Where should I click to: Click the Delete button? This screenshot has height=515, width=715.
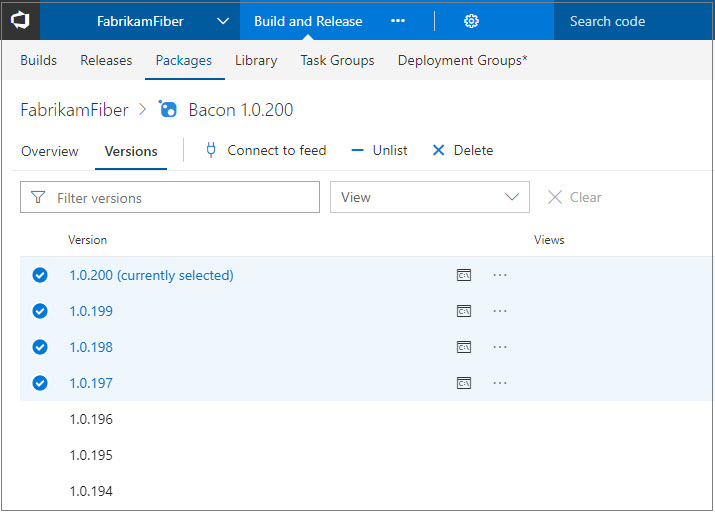point(462,150)
